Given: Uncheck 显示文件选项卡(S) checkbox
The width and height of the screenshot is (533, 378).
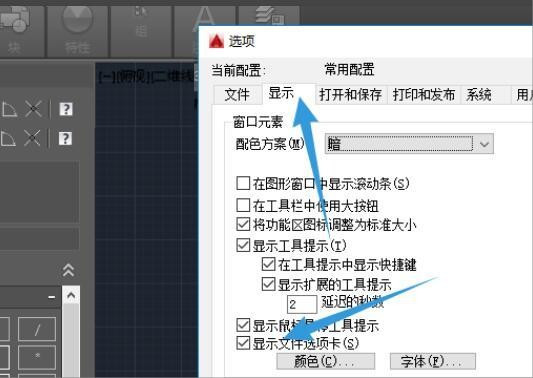Looking at the screenshot, I should point(243,343).
